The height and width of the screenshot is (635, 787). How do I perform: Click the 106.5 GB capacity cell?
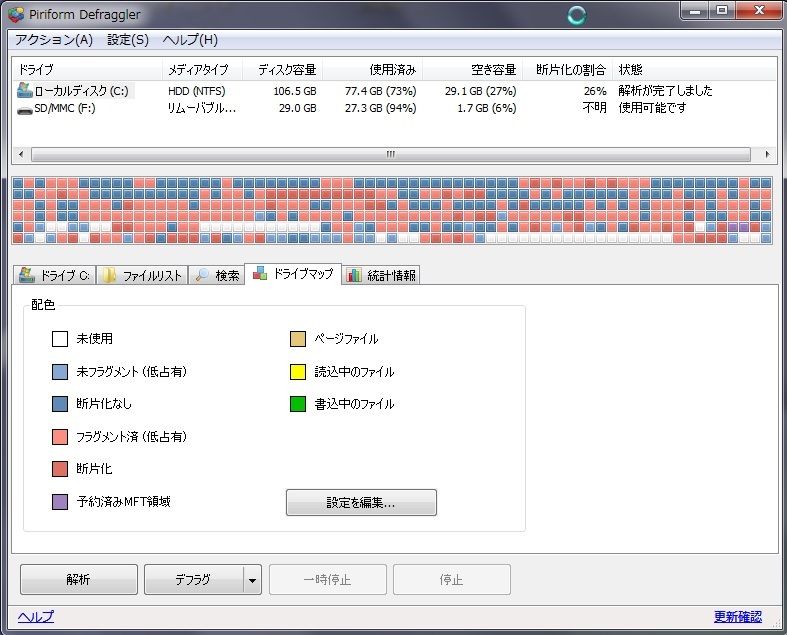point(295,91)
